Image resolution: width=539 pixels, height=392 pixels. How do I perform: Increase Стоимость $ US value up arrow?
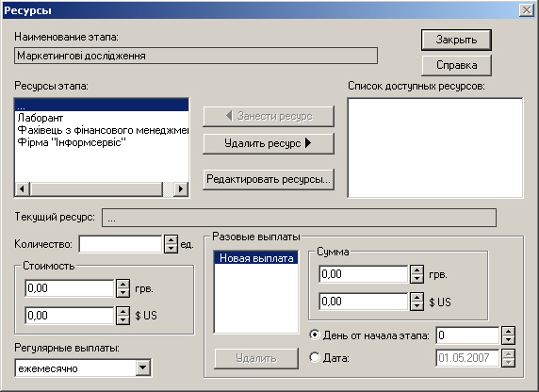pos(123,311)
